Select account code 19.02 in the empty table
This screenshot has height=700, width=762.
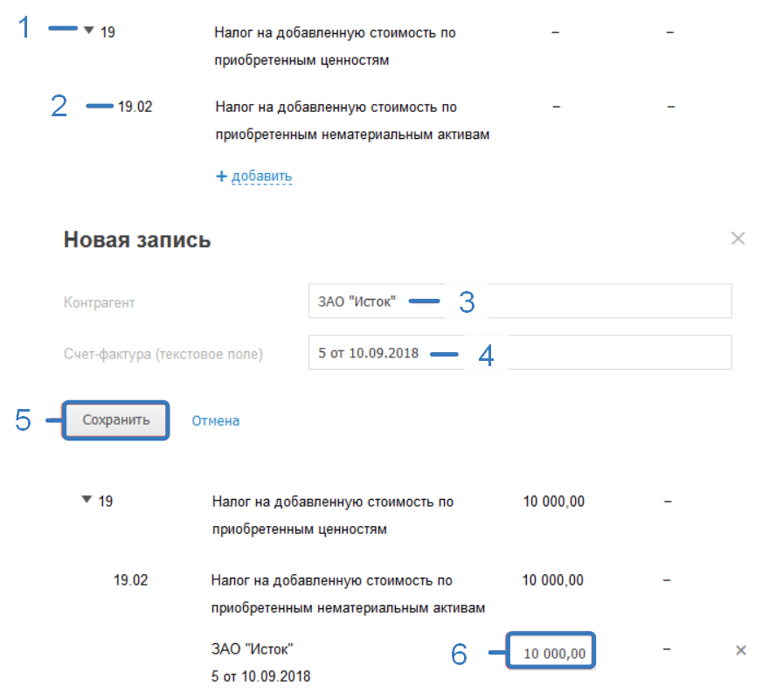(x=135, y=107)
